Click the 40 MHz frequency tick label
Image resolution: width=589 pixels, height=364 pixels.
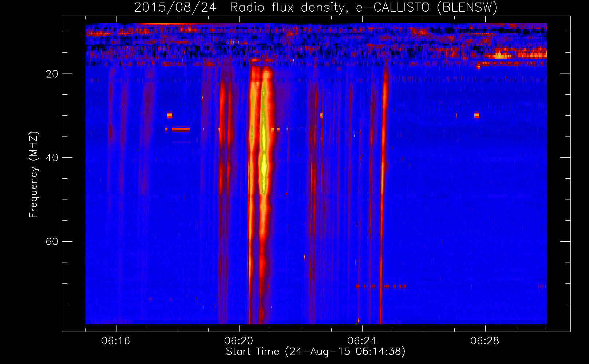(x=52, y=158)
